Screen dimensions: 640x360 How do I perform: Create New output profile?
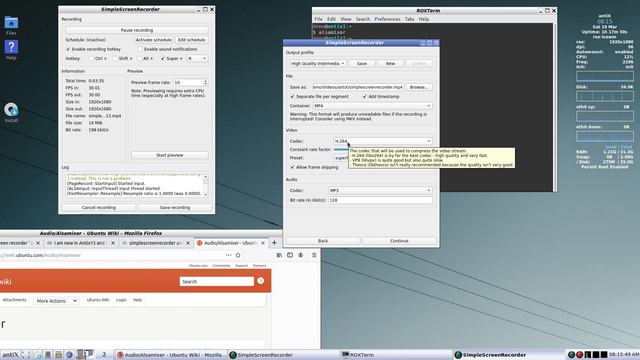[390, 64]
